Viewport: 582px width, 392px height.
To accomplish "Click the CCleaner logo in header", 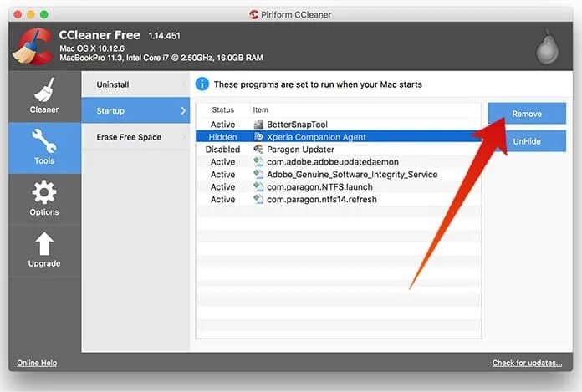I will pos(33,46).
